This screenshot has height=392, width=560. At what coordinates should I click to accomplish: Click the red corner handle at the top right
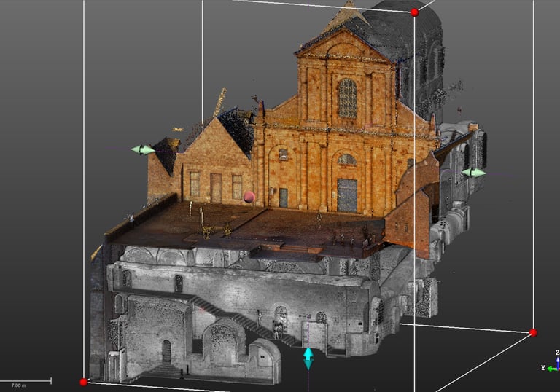415,12
